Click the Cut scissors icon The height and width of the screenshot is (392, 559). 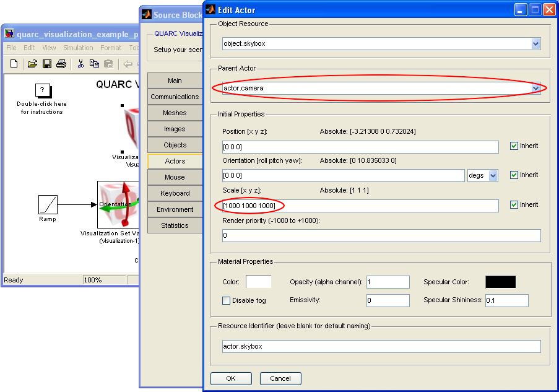[x=80, y=64]
